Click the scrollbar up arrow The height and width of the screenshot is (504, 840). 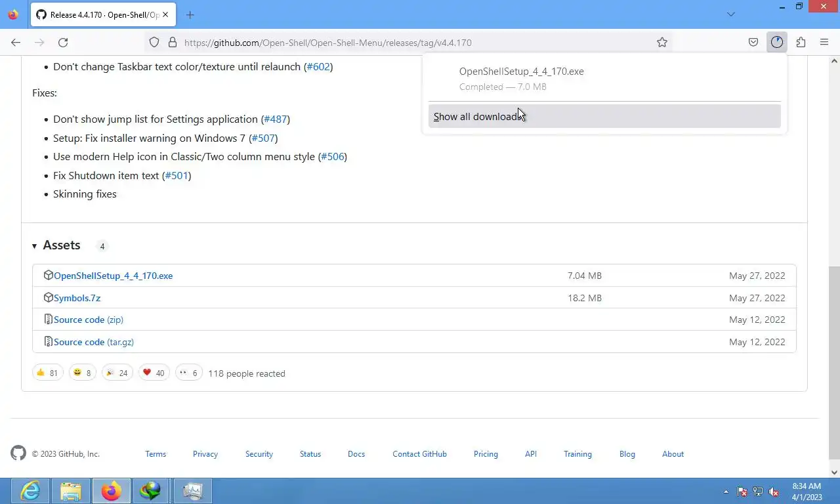coord(834,61)
